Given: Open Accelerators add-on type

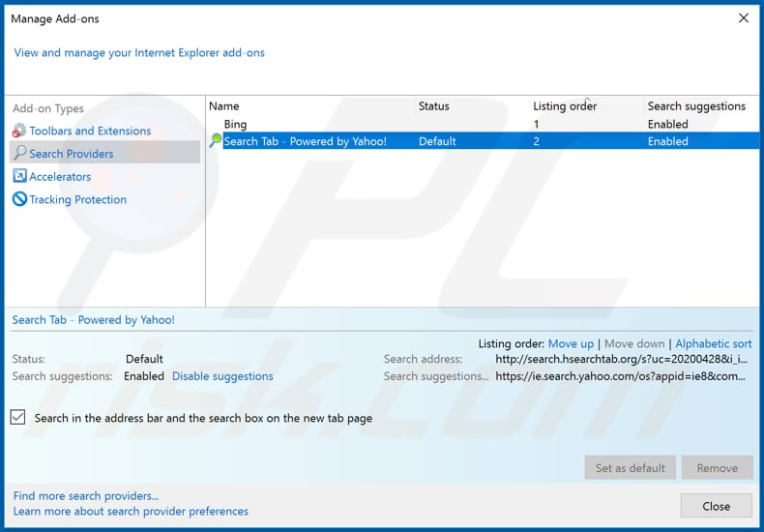Looking at the screenshot, I should point(60,176).
